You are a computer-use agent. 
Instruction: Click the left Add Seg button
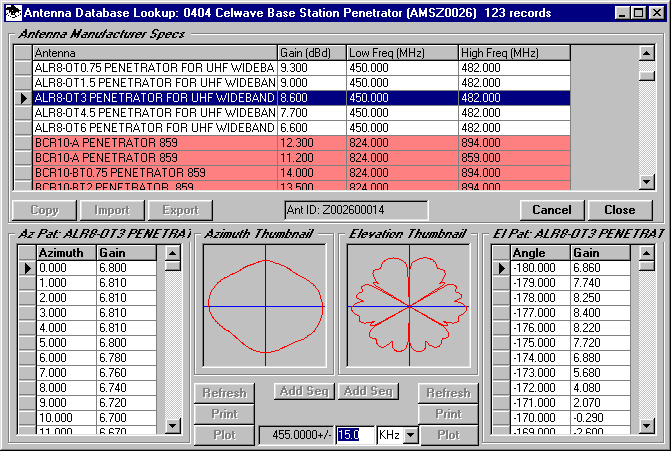click(x=304, y=391)
